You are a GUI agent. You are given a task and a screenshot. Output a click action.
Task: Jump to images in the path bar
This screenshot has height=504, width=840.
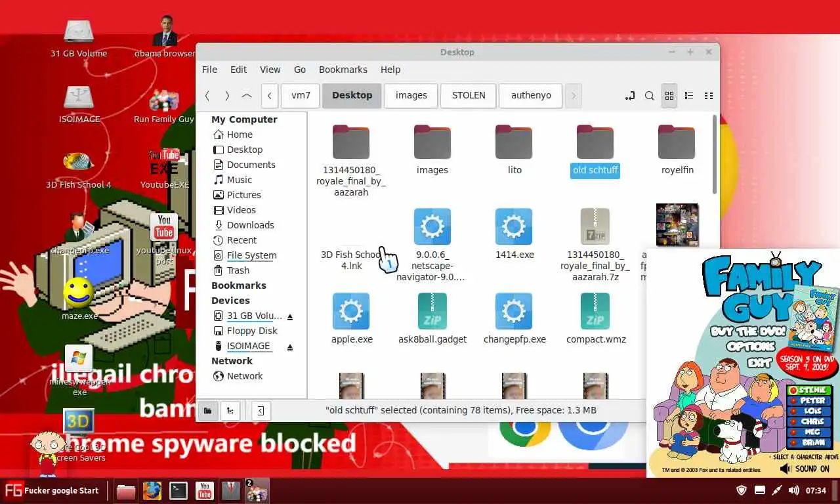(411, 95)
